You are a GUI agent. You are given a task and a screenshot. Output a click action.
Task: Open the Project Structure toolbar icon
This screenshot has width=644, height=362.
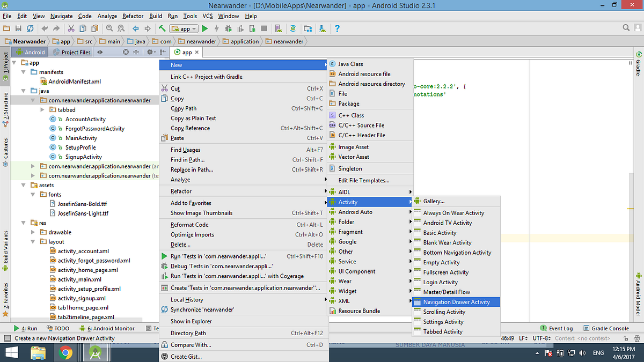click(x=308, y=28)
